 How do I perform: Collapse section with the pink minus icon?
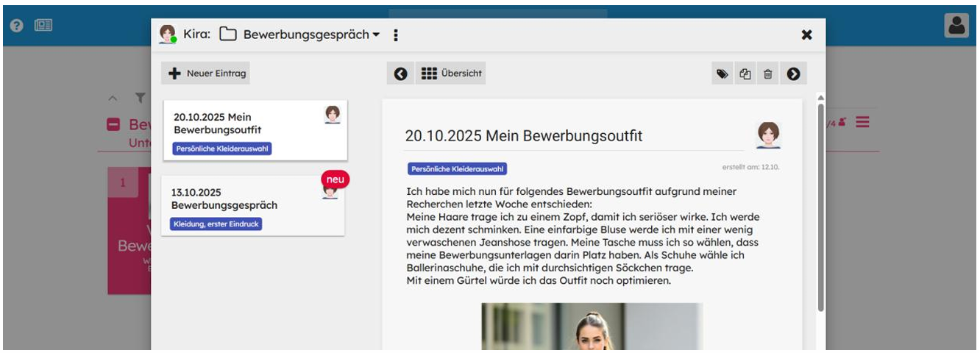pos(114,125)
